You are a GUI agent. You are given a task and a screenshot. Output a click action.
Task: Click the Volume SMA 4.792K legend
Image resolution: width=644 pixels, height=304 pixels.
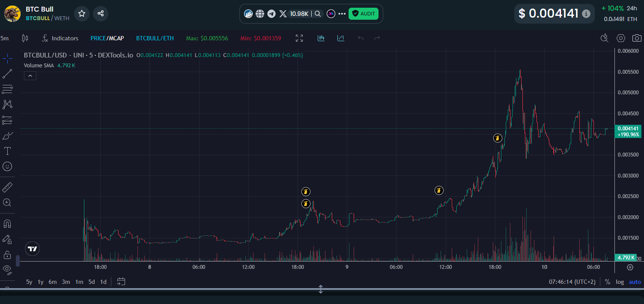tap(50, 66)
